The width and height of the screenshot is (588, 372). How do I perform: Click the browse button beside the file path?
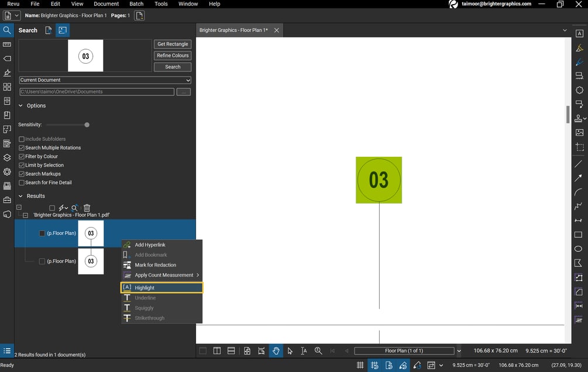(183, 91)
